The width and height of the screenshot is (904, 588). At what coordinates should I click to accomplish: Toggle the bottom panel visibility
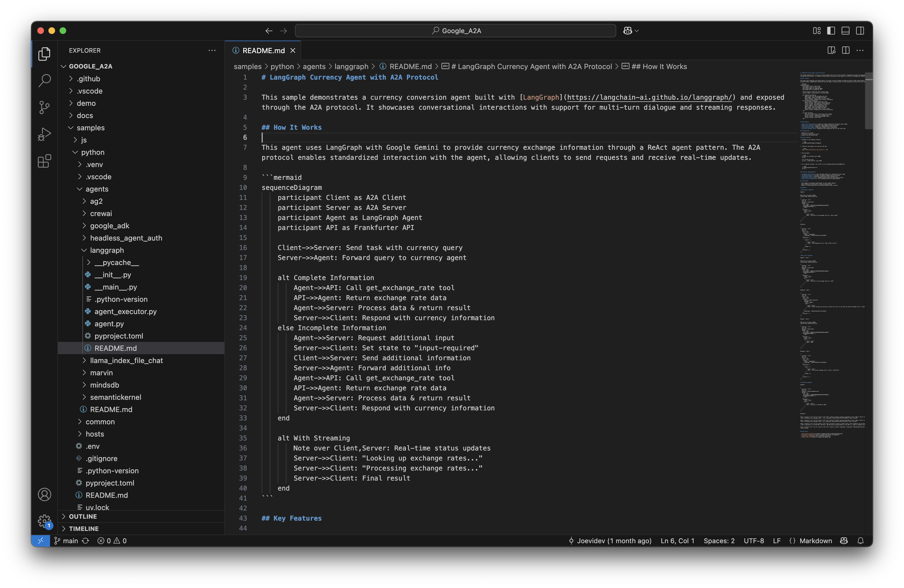pyautogui.click(x=846, y=31)
